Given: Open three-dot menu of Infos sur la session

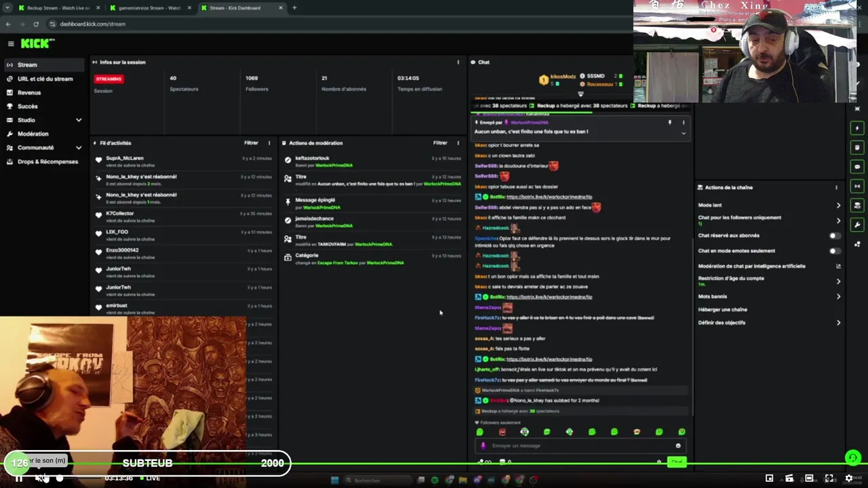Looking at the screenshot, I should tap(458, 62).
